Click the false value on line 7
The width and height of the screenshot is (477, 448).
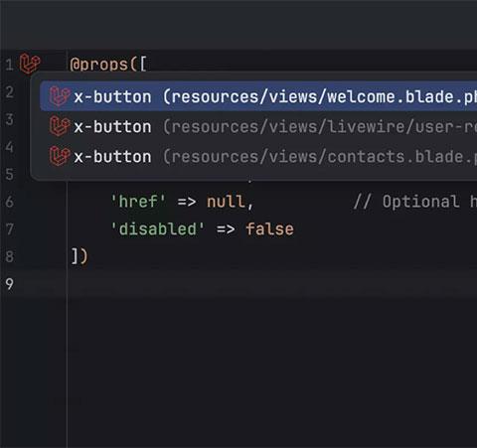269,228
